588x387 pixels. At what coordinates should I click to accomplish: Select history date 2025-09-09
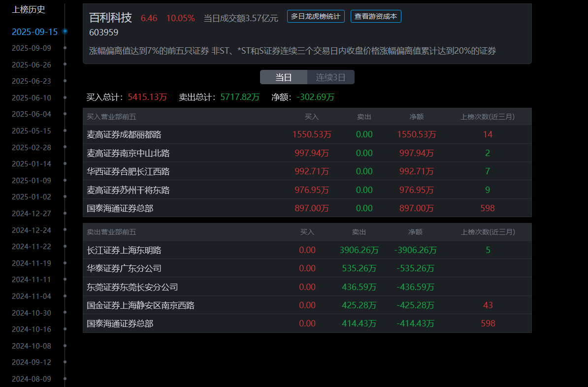(32, 48)
